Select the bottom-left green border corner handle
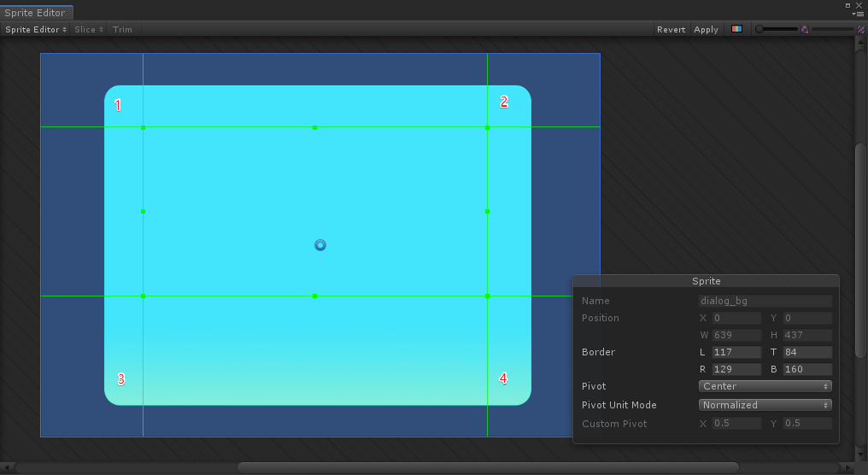This screenshot has width=868, height=475. [x=143, y=296]
